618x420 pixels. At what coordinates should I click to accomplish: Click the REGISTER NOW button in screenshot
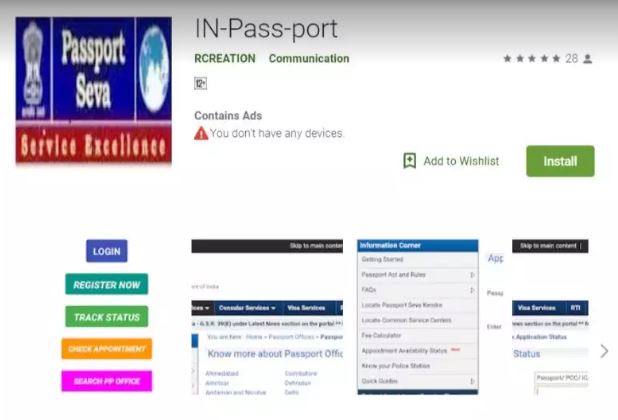point(106,284)
